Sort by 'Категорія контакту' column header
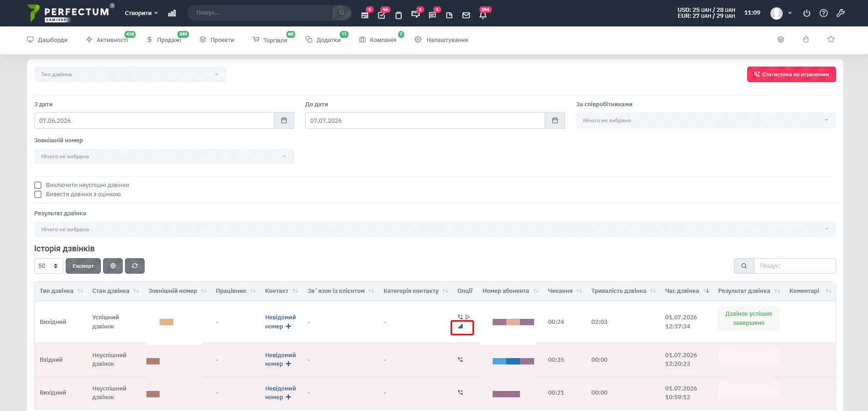This screenshot has height=411, width=868. pos(416,291)
